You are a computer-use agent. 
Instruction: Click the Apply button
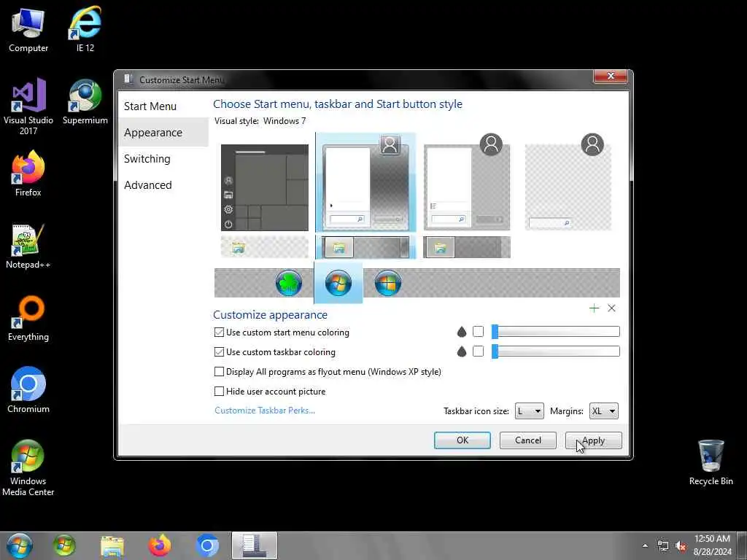click(593, 440)
